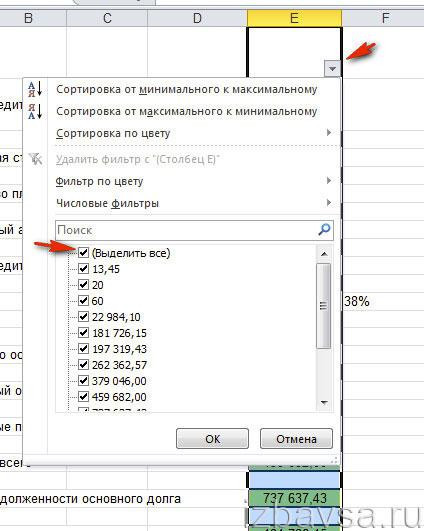Image resolution: width=424 pixels, height=531 pixels.
Task: Uncheck the 20 value checkbox
Action: [83, 284]
